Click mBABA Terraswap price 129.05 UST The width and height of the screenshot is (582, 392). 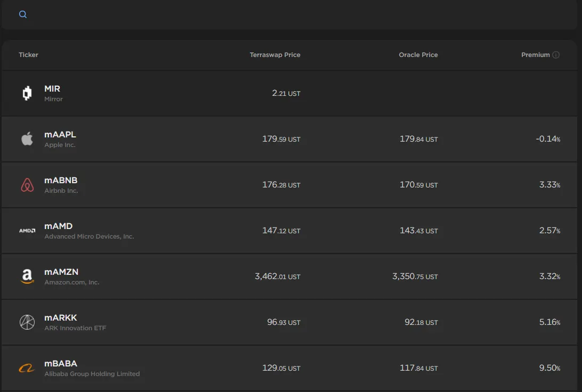(281, 368)
